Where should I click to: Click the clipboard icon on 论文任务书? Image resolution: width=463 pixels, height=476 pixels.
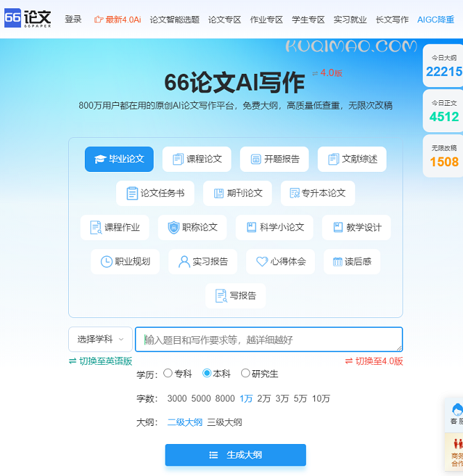click(132, 193)
